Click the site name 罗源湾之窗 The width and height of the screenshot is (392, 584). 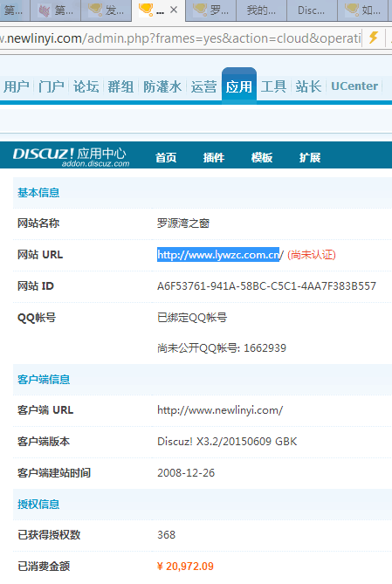click(x=183, y=223)
